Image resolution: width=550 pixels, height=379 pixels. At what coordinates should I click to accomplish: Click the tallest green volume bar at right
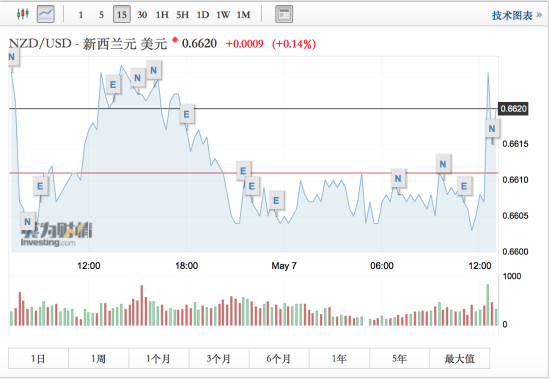click(x=488, y=305)
